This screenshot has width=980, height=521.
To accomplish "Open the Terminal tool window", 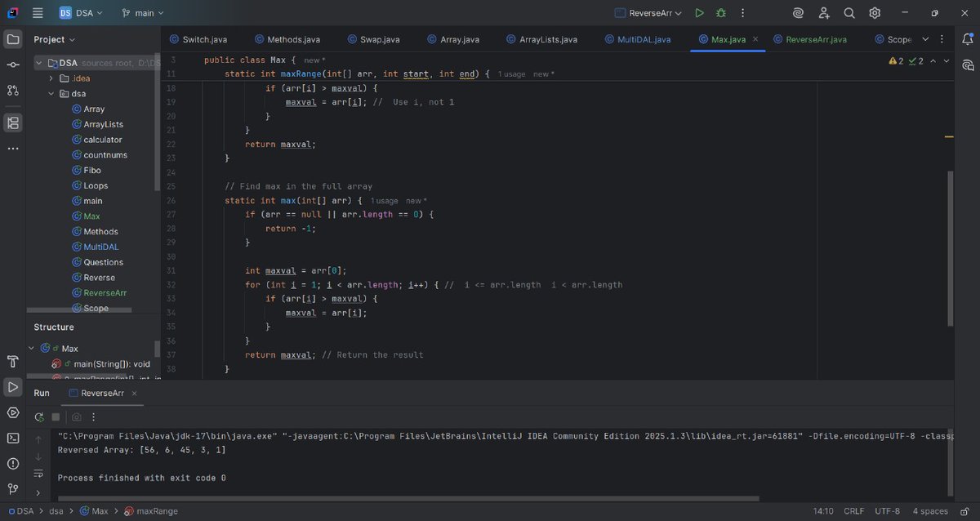I will click(x=13, y=438).
